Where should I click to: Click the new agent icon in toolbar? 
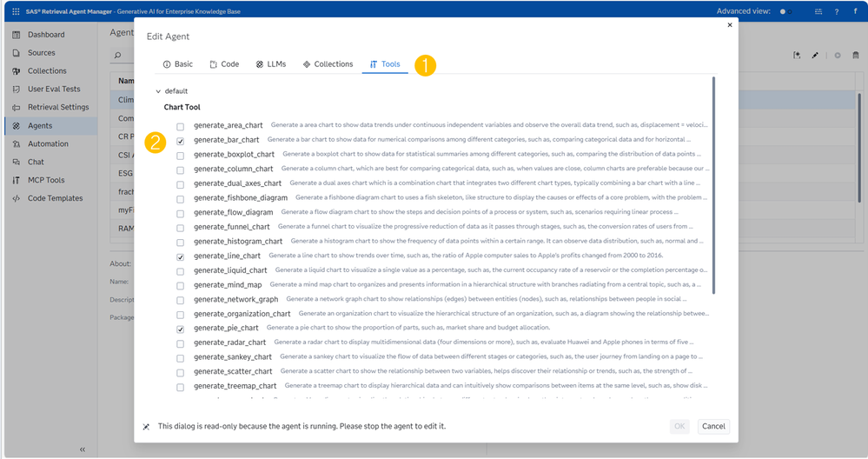(797, 55)
